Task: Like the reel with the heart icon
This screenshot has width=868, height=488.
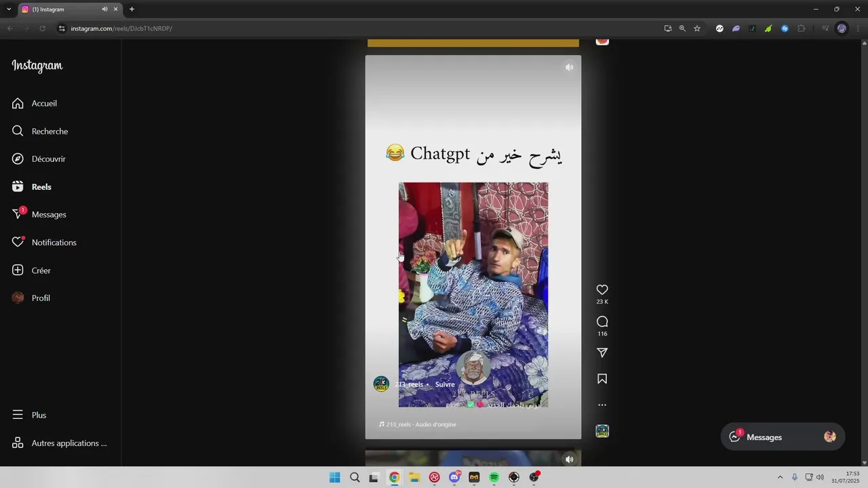Action: [x=602, y=290]
